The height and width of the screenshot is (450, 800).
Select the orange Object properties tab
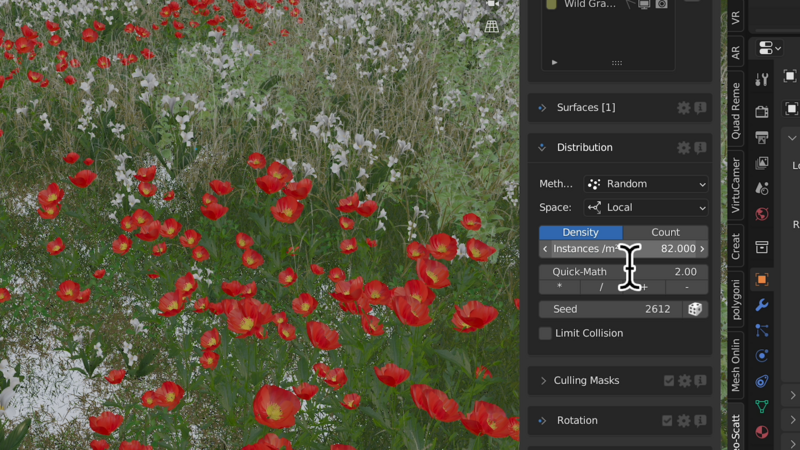pos(762,280)
